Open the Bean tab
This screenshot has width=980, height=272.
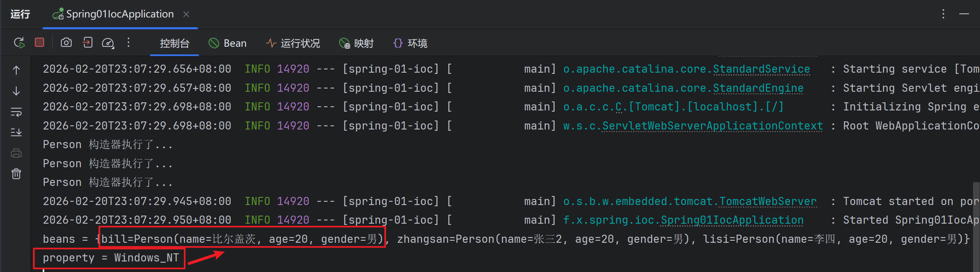(228, 43)
